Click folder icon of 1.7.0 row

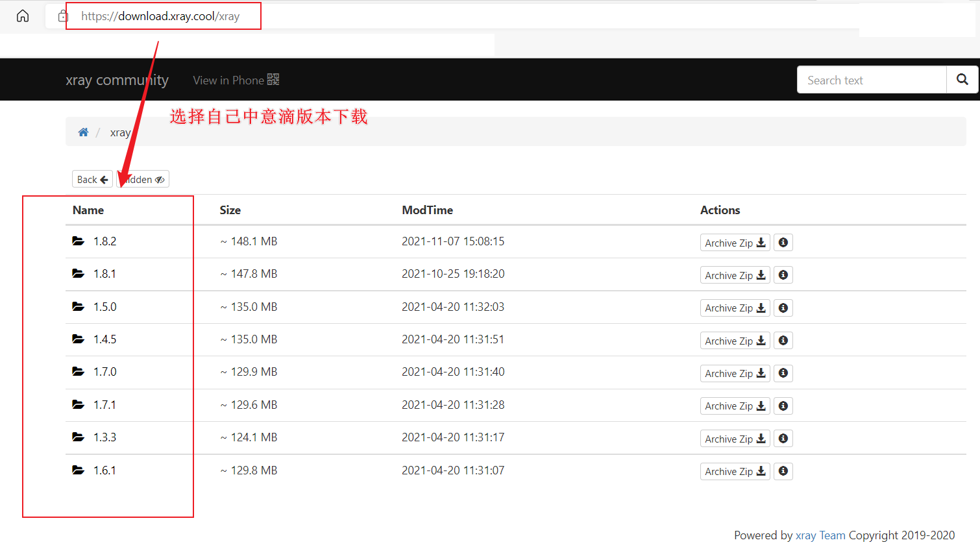(79, 371)
